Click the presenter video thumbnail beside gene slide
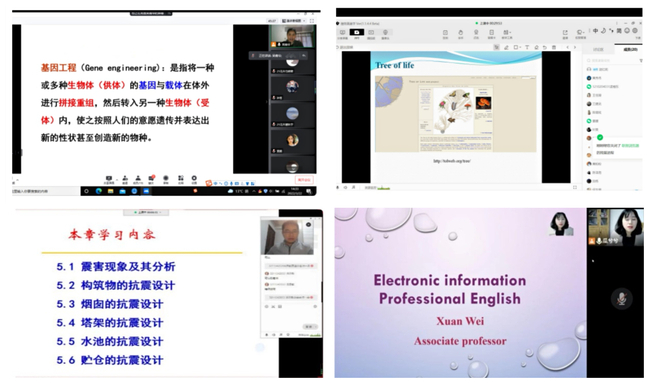Image resolution: width=648 pixels, height=383 pixels. [293, 36]
